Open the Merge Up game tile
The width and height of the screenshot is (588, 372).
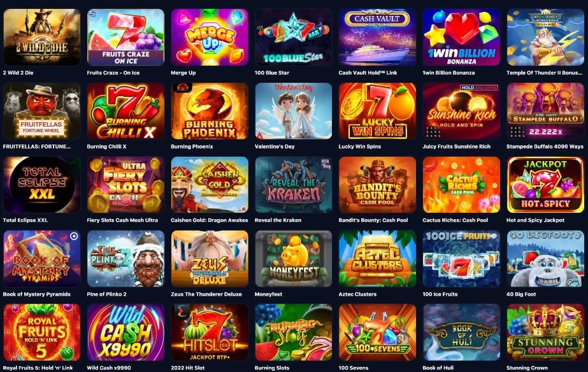[x=210, y=37]
